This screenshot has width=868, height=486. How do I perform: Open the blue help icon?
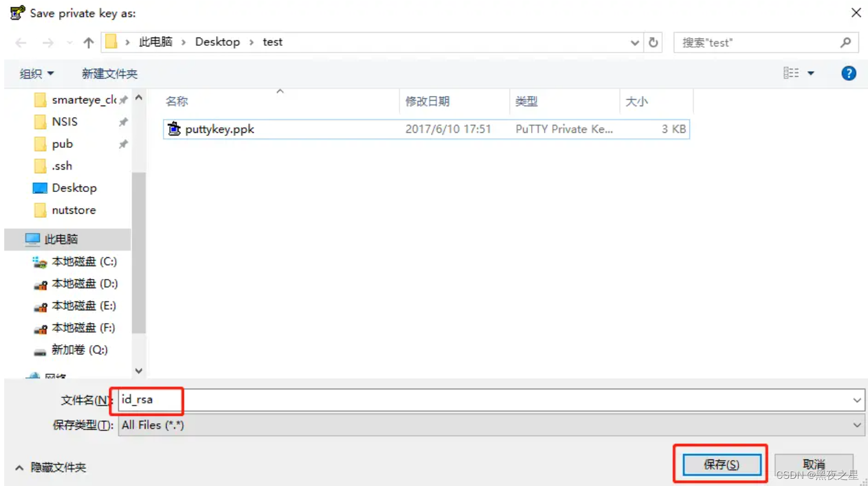click(849, 74)
